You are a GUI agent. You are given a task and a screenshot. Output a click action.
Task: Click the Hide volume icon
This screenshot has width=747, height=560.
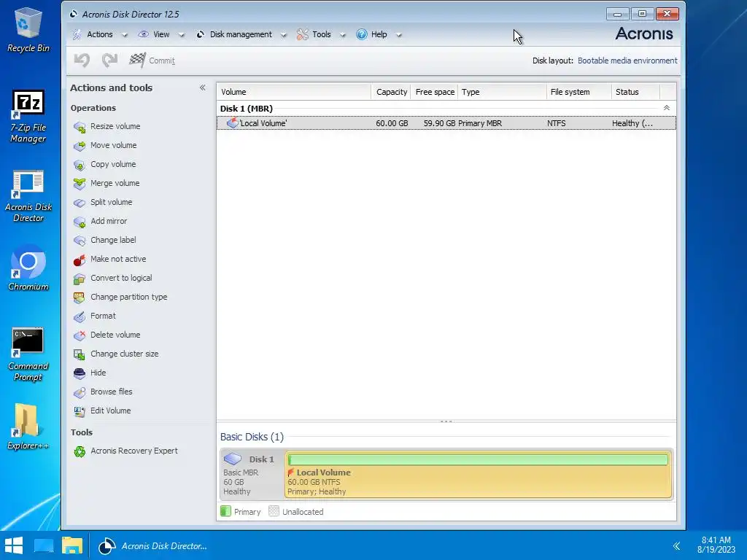point(79,373)
